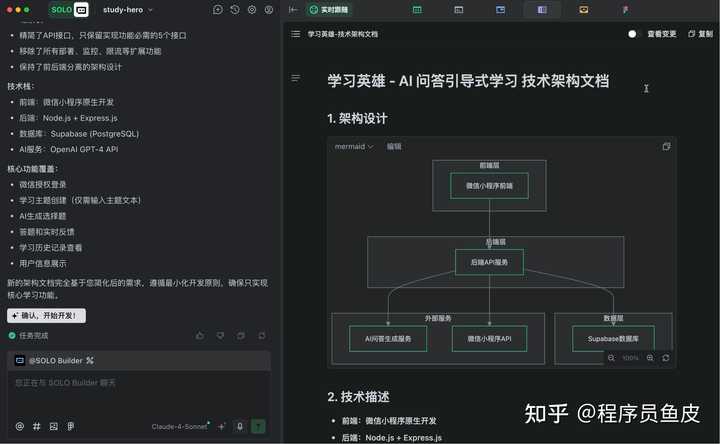Open the study-hero project dropdown

pos(128,10)
